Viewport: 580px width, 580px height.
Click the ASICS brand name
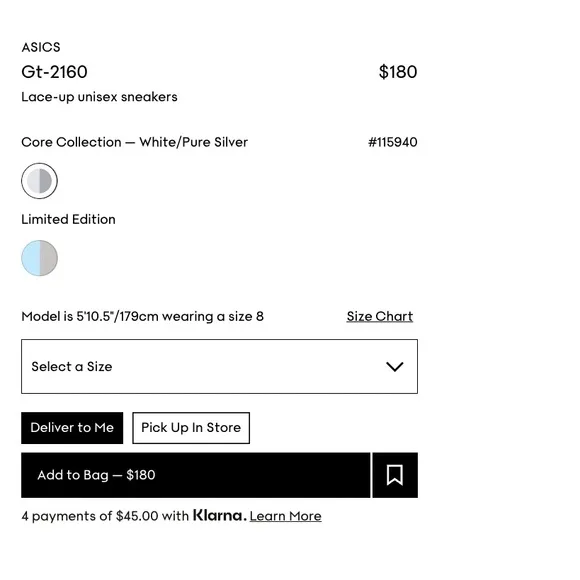(x=41, y=47)
